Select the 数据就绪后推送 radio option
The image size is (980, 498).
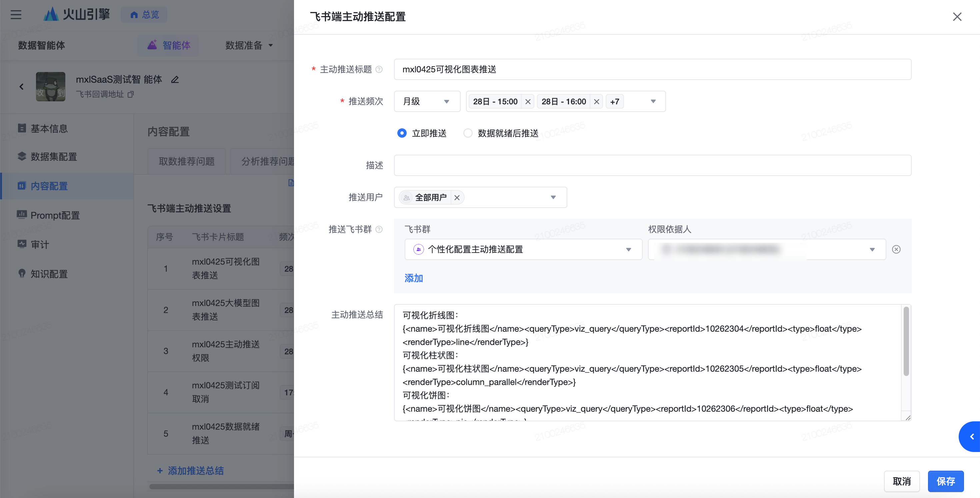tap(468, 133)
